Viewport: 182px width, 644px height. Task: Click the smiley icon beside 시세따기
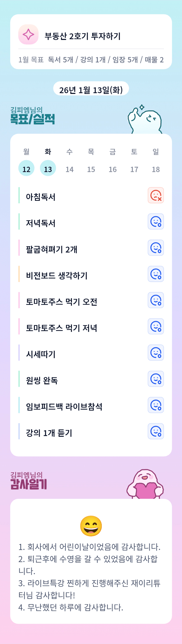coord(156,353)
